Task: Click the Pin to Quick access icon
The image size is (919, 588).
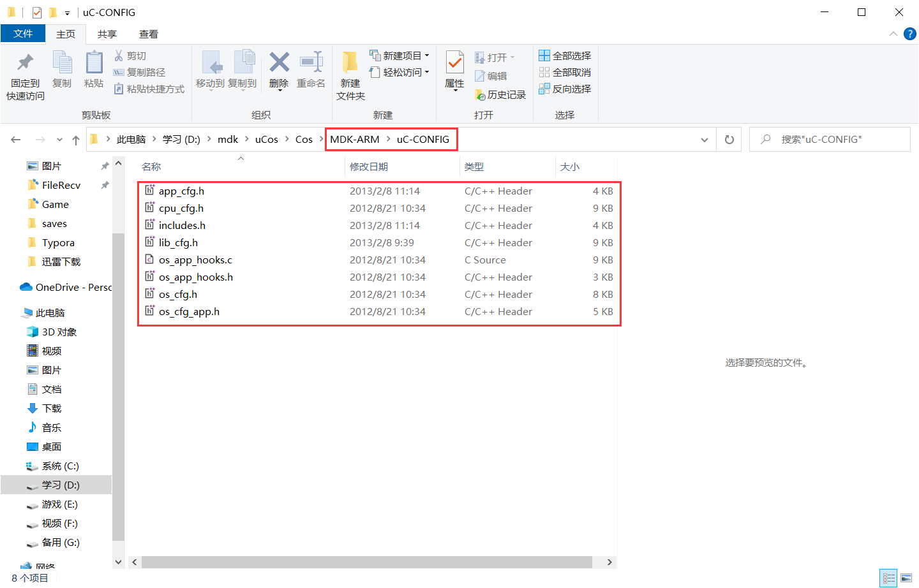Action: 26,62
